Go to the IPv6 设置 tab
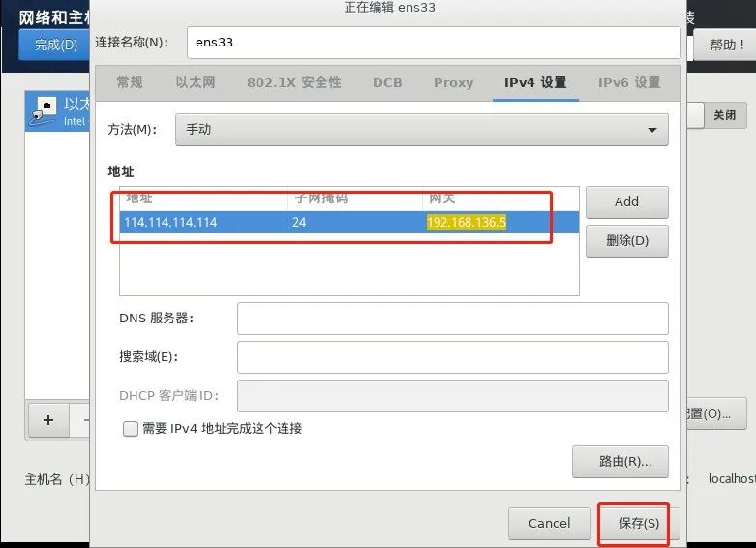Viewport: 756px width, 548px height. click(x=629, y=82)
